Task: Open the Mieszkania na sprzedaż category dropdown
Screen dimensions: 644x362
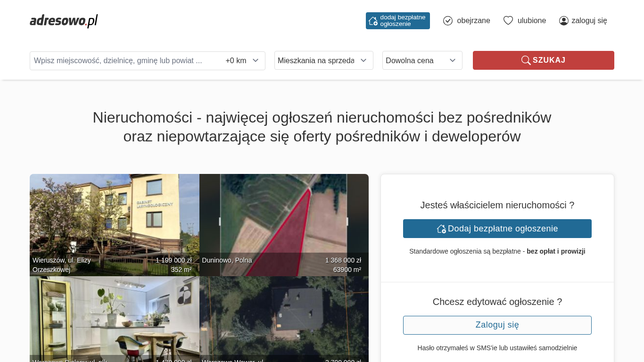Action: tap(323, 60)
